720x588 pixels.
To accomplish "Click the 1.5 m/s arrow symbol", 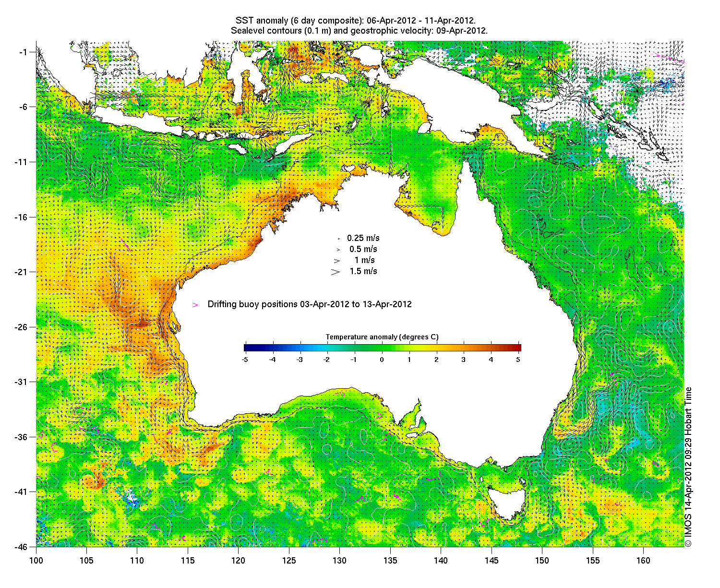I will pyautogui.click(x=335, y=272).
